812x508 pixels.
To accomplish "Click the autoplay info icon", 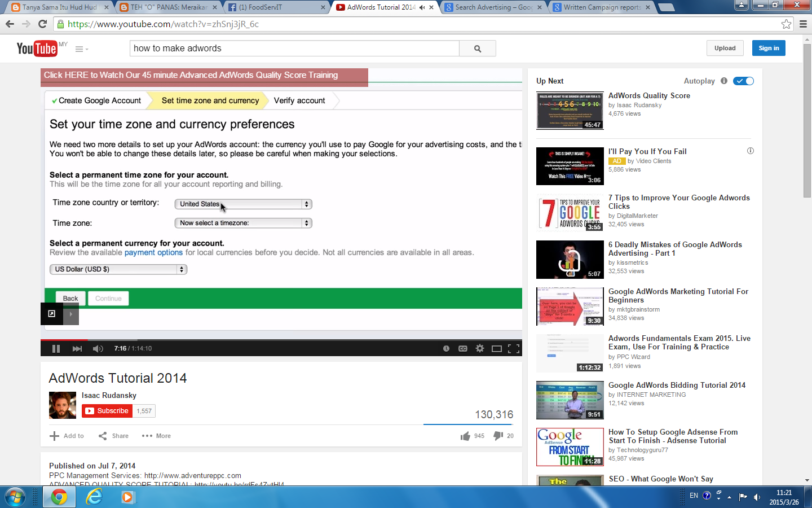I will tap(724, 81).
